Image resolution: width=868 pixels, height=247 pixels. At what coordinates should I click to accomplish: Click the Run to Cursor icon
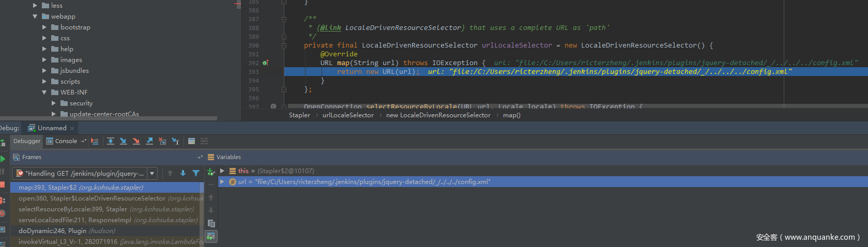pyautogui.click(x=175, y=141)
